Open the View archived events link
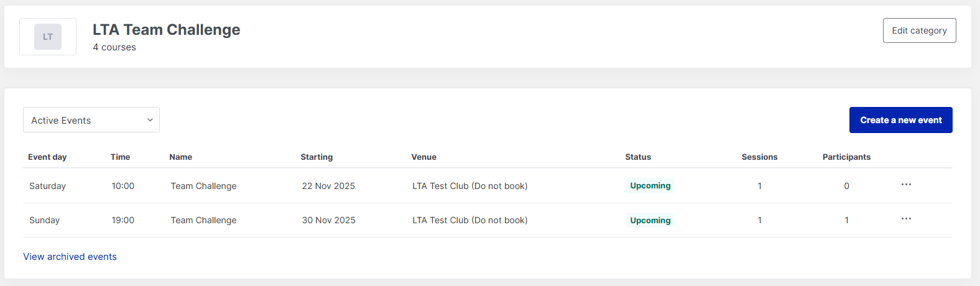 [70, 257]
